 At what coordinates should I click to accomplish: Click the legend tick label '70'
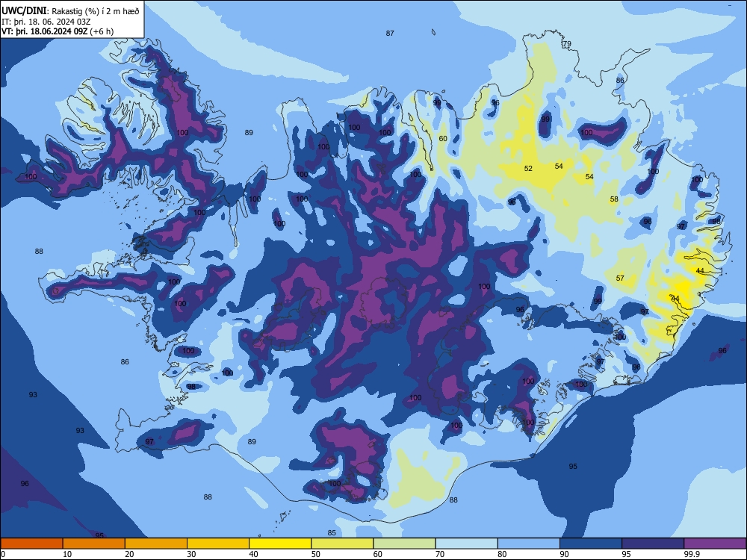440,554
